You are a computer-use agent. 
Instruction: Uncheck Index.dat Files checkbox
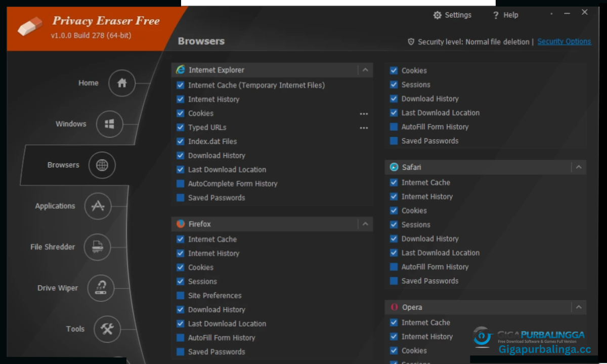(x=181, y=142)
